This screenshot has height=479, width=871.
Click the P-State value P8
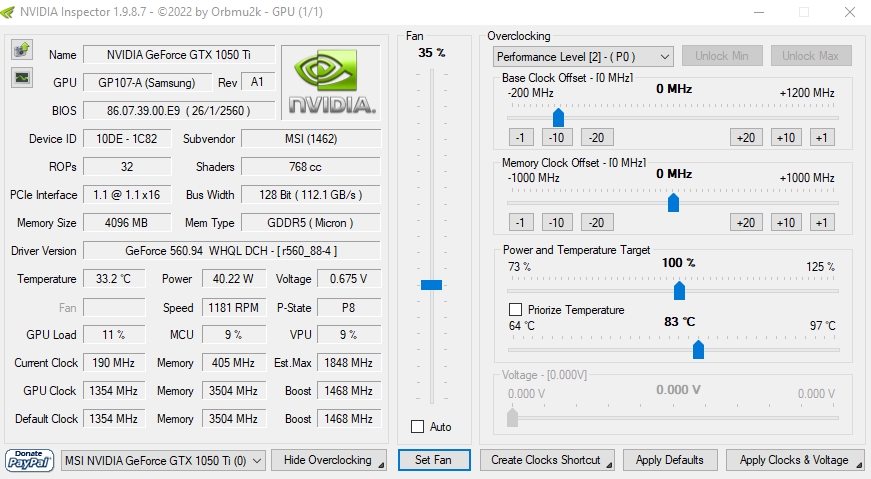pos(349,307)
